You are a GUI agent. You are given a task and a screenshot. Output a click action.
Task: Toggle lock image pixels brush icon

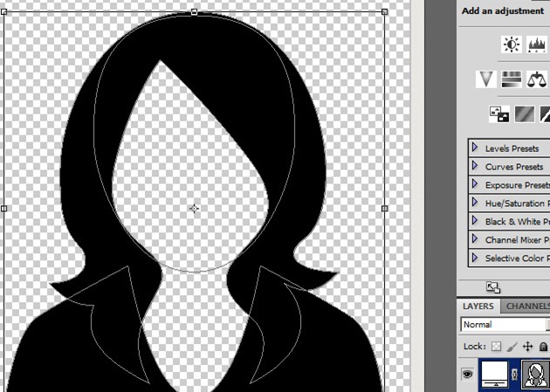512,347
